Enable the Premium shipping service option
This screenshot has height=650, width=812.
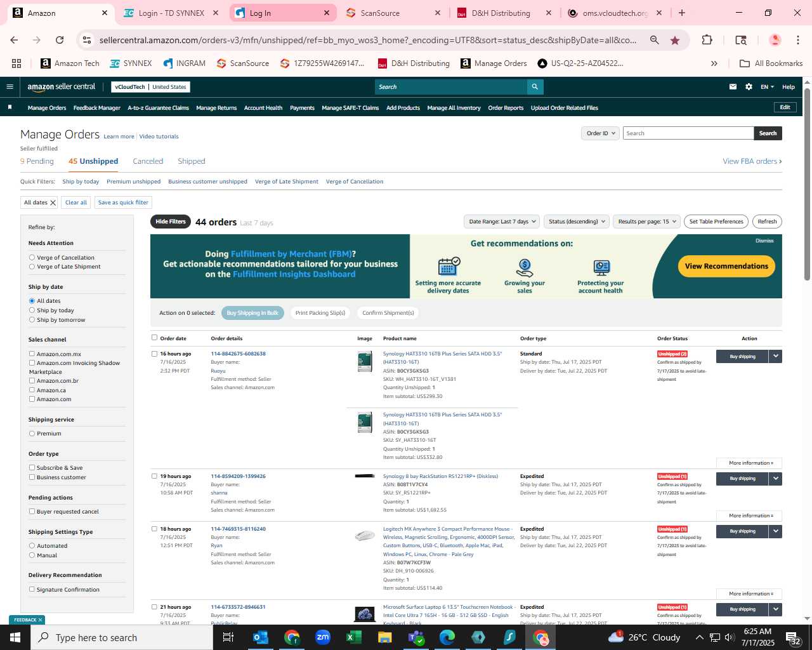[32, 434]
